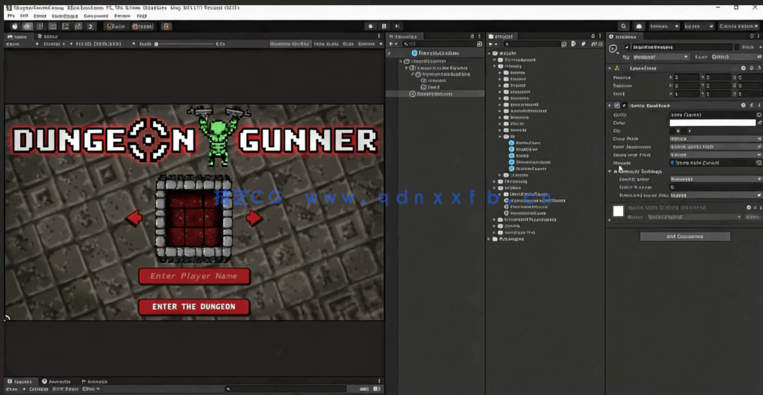
Task: Click the color eyedropper icon
Action: pyautogui.click(x=759, y=123)
